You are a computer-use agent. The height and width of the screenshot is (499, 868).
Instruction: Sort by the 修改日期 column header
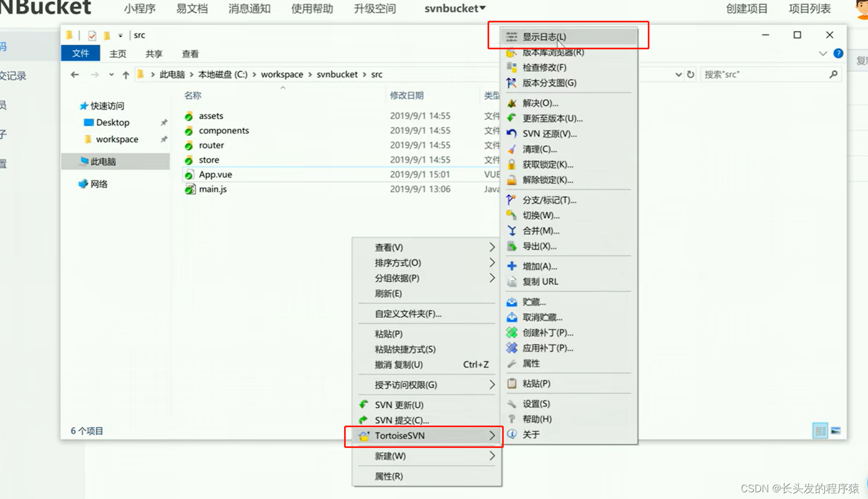[407, 95]
